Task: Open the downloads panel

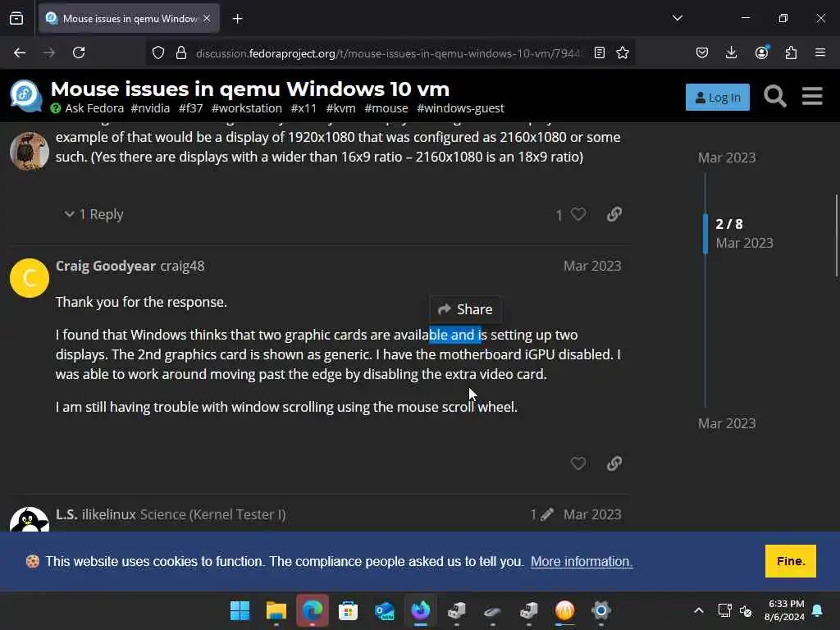Action: tap(731, 52)
